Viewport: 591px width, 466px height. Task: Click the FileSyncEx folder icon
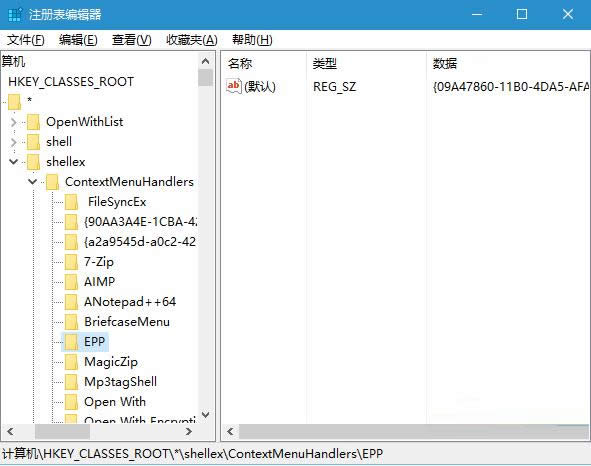pos(71,202)
